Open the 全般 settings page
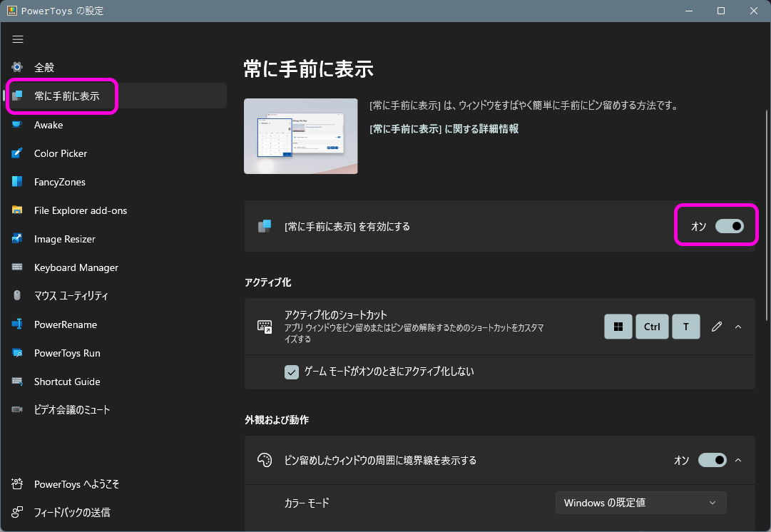Viewport: 771px width, 532px height. [x=116, y=67]
